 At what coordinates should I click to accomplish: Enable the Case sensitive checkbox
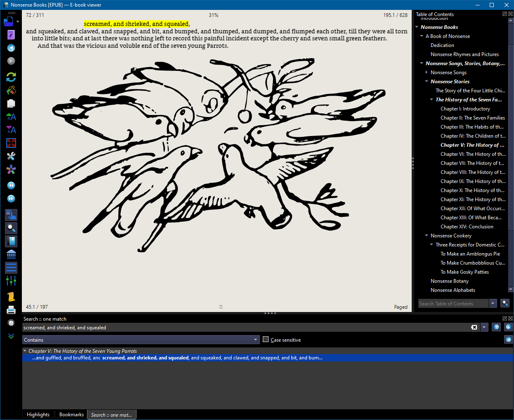266,340
